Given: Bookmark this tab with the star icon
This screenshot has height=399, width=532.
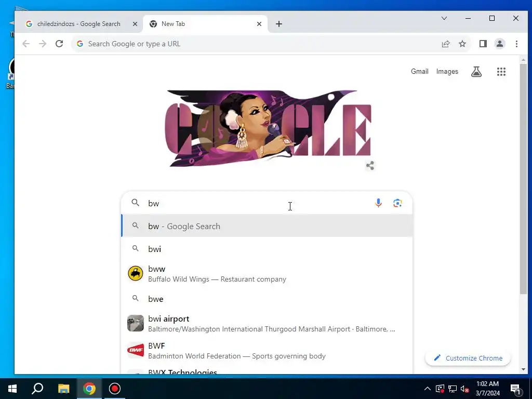Looking at the screenshot, I should (462, 44).
